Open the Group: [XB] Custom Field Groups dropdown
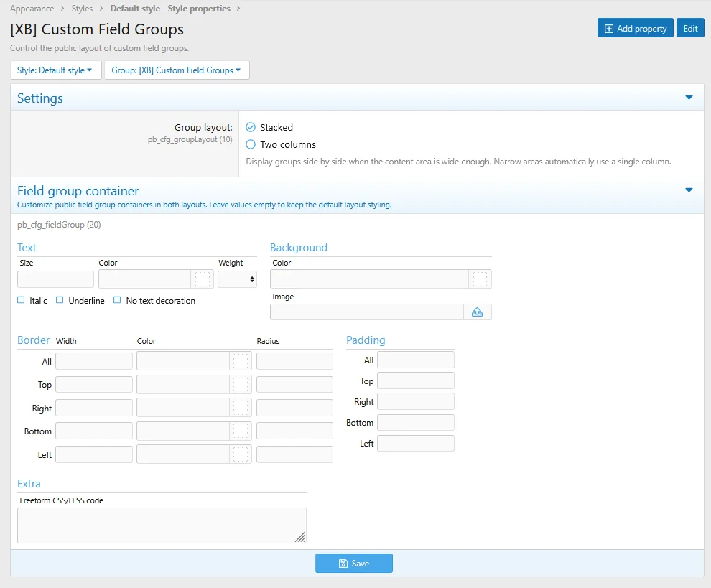This screenshot has height=588, width=711. pos(177,70)
